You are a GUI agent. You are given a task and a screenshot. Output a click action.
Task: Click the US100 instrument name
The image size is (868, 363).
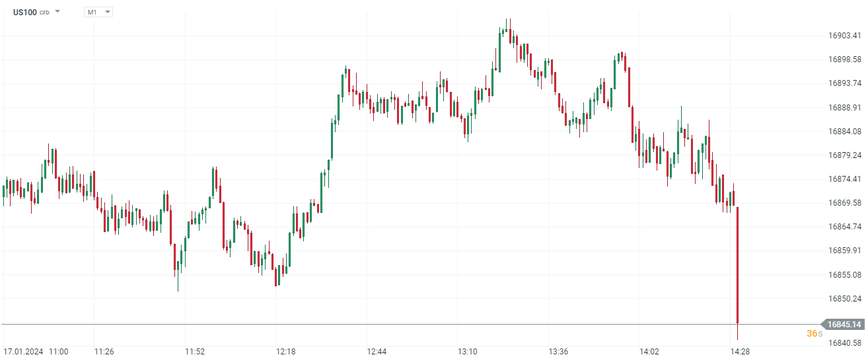pos(25,12)
